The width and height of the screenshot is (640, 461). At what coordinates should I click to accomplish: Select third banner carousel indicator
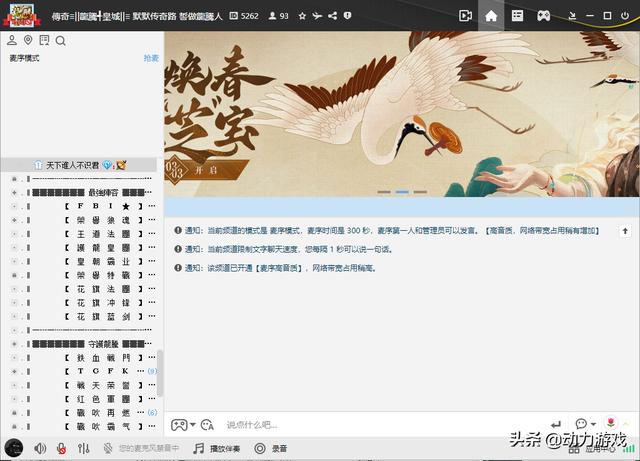point(420,192)
